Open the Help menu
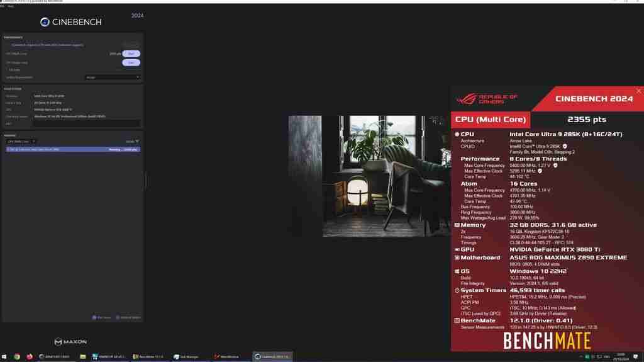This screenshot has height=362, width=644. coord(11,6)
